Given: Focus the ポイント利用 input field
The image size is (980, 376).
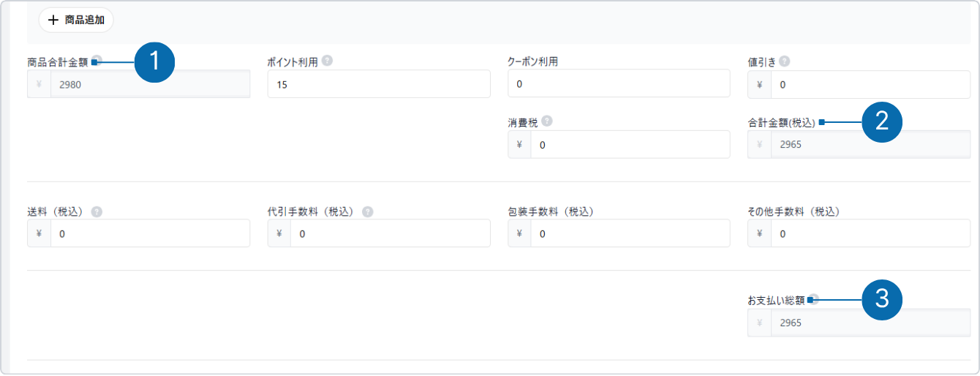Looking at the screenshot, I should (x=379, y=84).
